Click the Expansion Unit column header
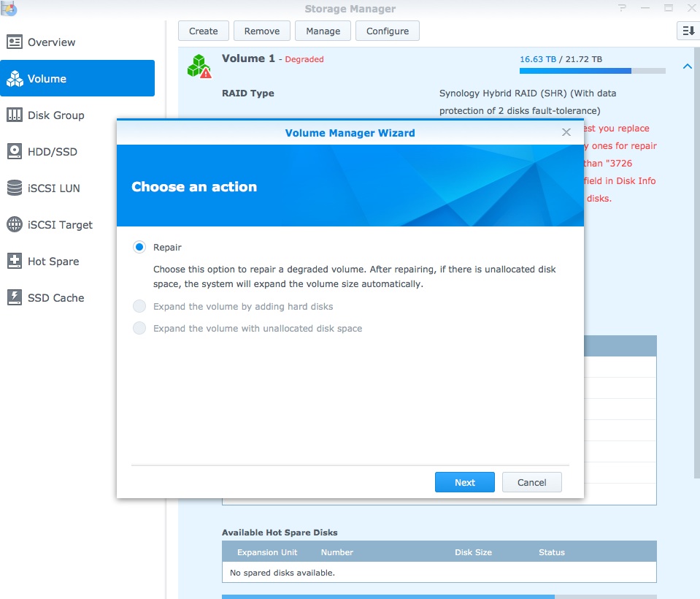The width and height of the screenshot is (700, 599). 267,552
